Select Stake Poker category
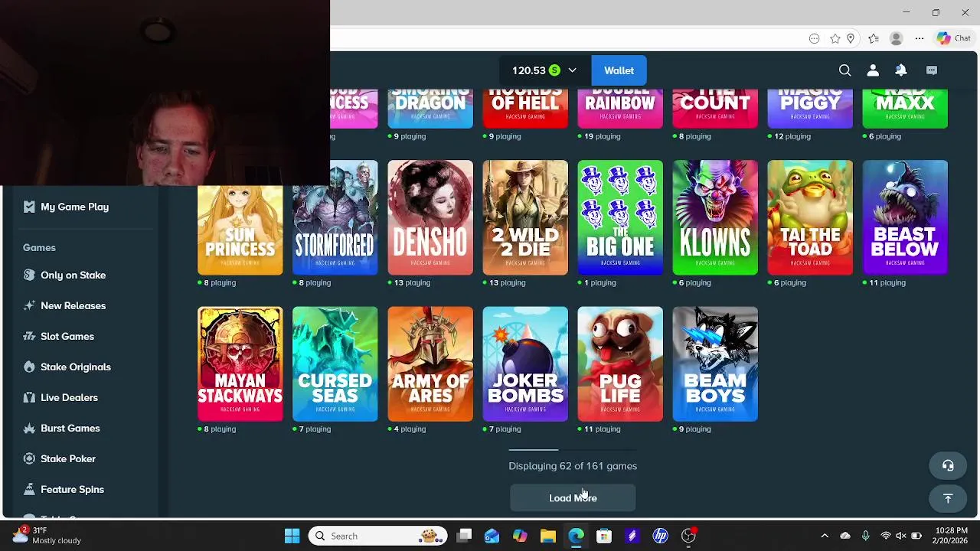 click(x=68, y=458)
